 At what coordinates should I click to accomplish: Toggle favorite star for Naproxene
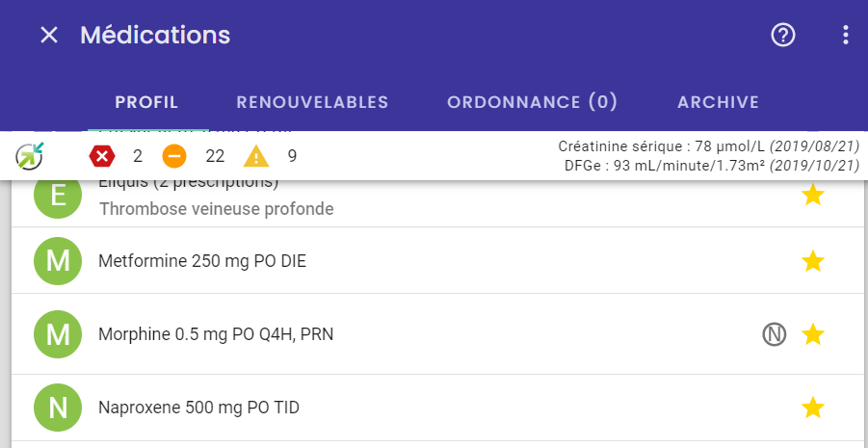point(813,408)
